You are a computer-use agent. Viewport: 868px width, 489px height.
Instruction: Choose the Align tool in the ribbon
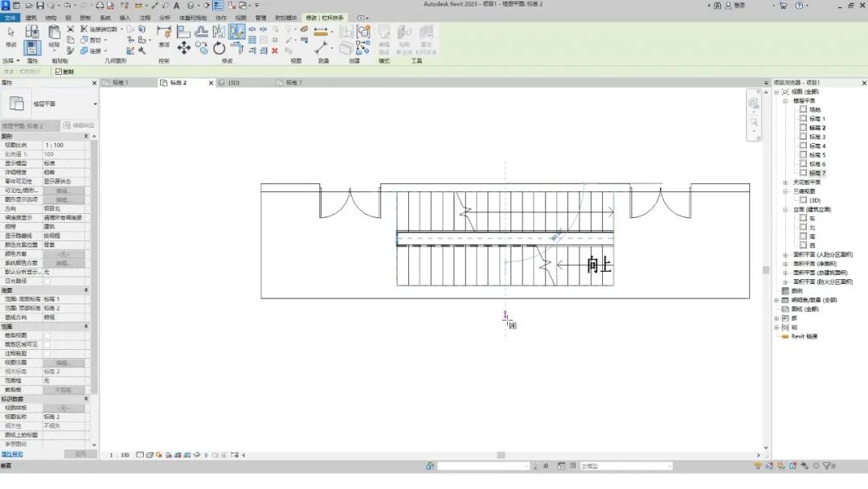pyautogui.click(x=183, y=31)
